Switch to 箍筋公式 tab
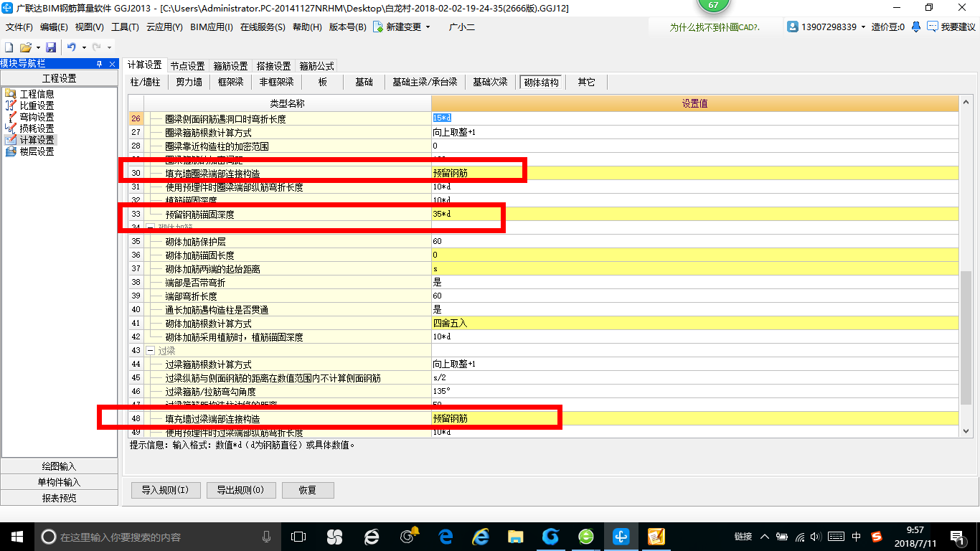 pyautogui.click(x=316, y=66)
